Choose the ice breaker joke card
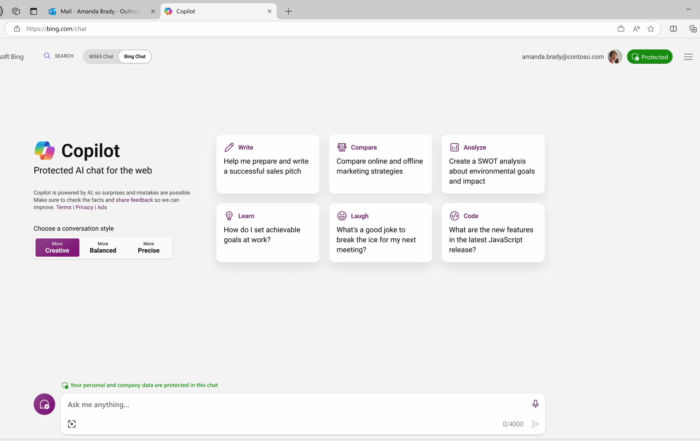 tap(380, 233)
